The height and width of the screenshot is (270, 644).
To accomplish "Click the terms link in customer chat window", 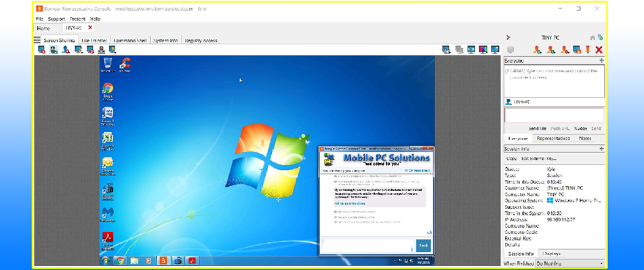I will pyautogui.click(x=349, y=203).
